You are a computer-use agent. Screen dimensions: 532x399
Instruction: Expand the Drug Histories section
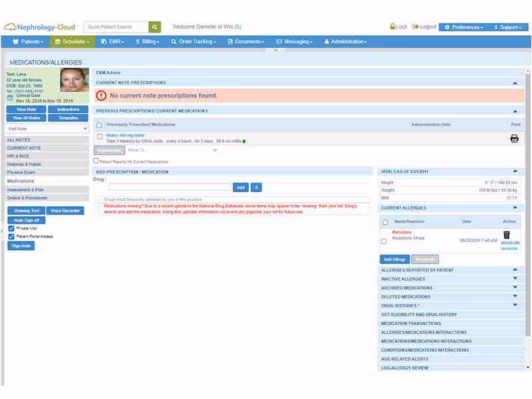tap(515, 305)
